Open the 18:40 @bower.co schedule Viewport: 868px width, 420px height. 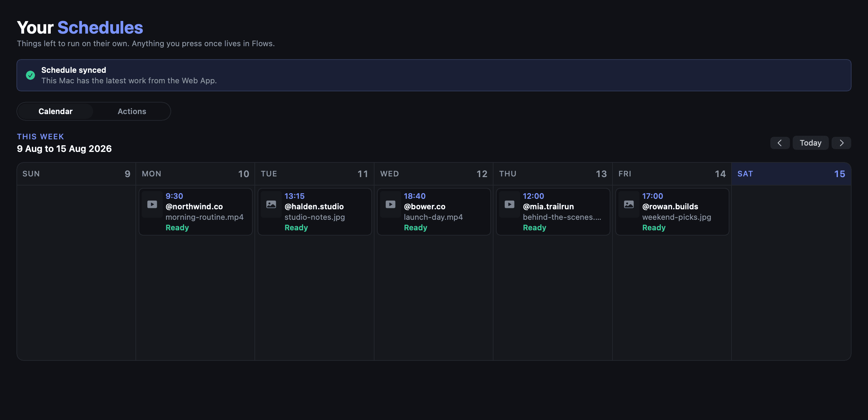coord(434,212)
